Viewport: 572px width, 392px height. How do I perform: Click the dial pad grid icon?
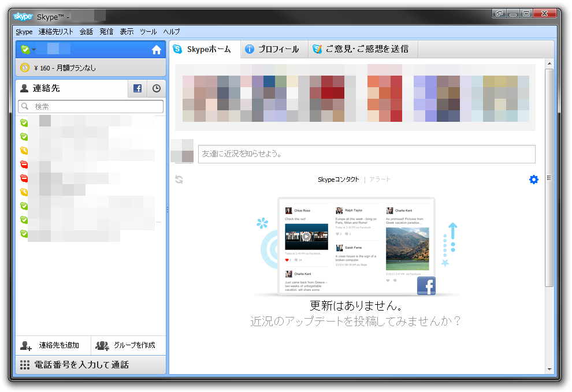click(25, 365)
